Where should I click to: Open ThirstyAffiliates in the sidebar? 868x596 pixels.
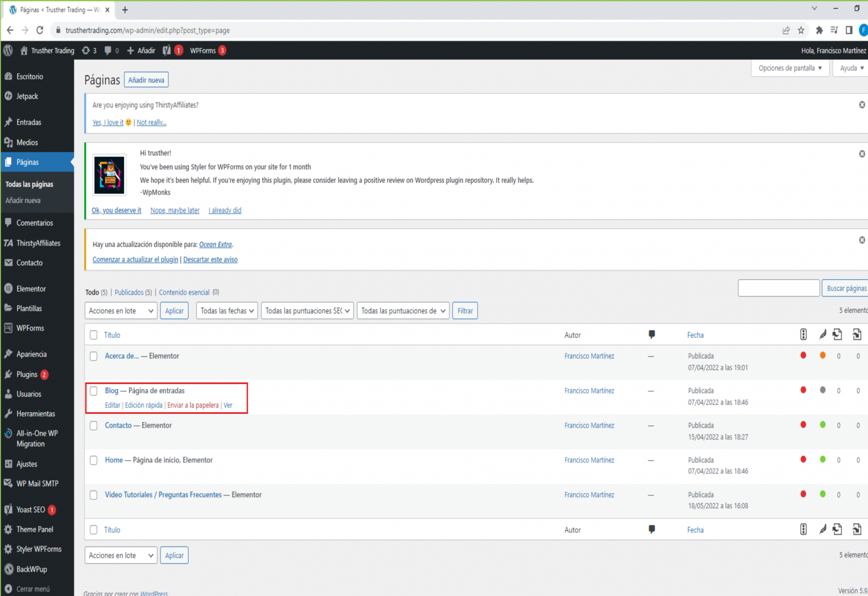click(x=37, y=243)
